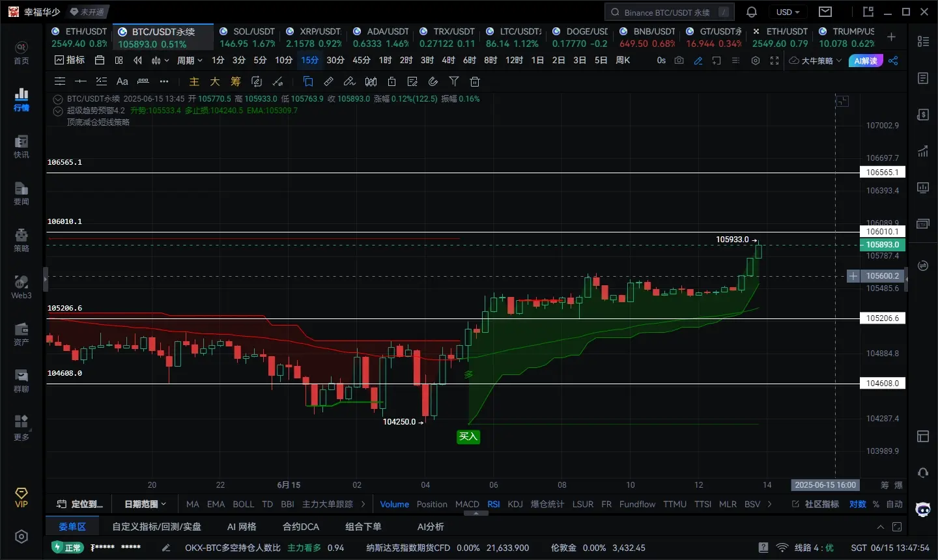Toggle 对数 logarithmic scale
The width and height of the screenshot is (938, 560).
pyautogui.click(x=858, y=504)
